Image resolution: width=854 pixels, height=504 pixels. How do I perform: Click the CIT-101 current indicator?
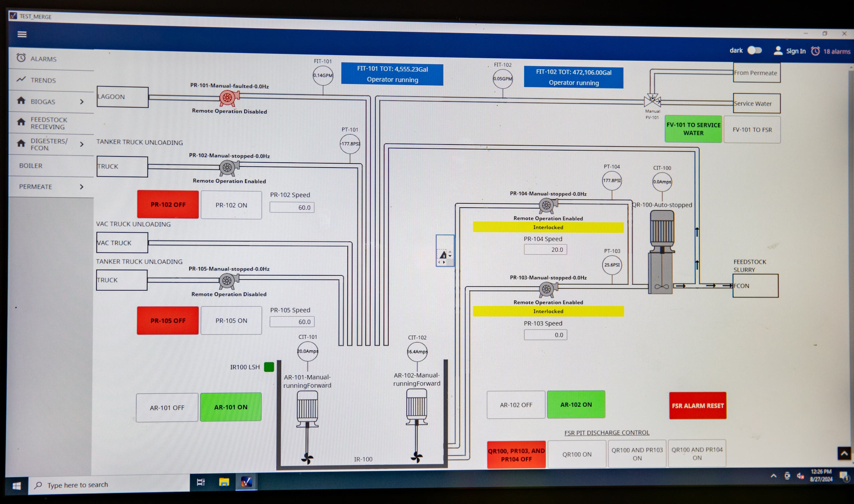(x=307, y=351)
